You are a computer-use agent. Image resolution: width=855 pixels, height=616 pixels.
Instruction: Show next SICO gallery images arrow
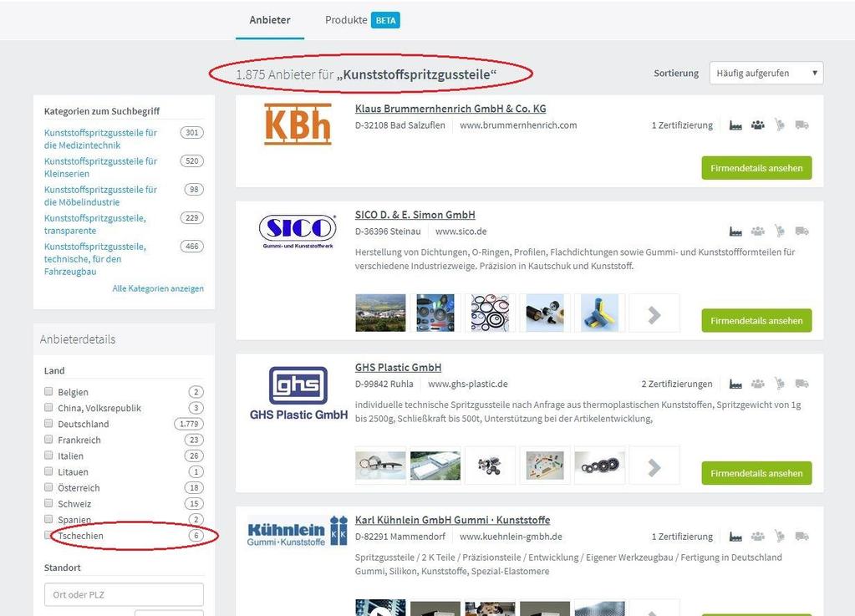(654, 314)
